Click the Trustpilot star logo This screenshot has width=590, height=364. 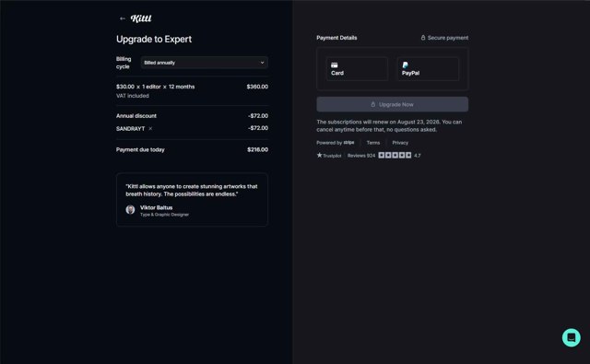coord(320,155)
